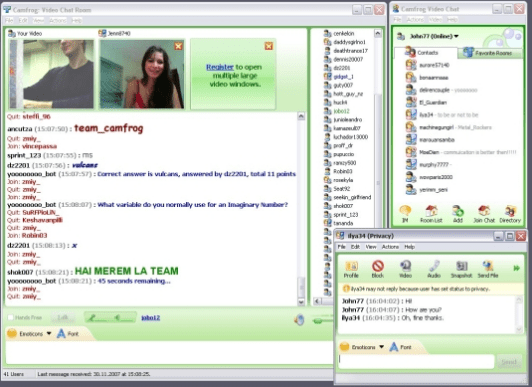Image resolution: width=532 pixels, height=387 pixels.
Task: Select user gidget_1 in room list
Action: [339, 77]
